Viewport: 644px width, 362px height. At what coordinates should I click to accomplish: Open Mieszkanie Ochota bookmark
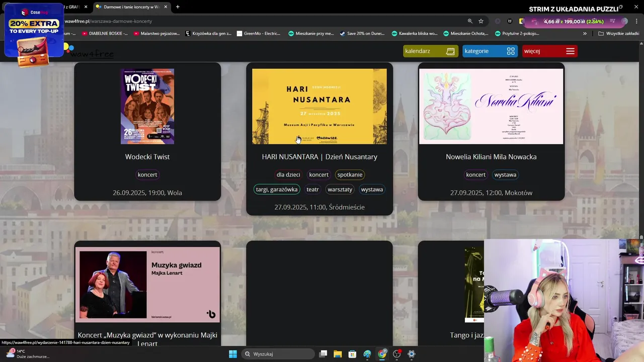pos(466,34)
